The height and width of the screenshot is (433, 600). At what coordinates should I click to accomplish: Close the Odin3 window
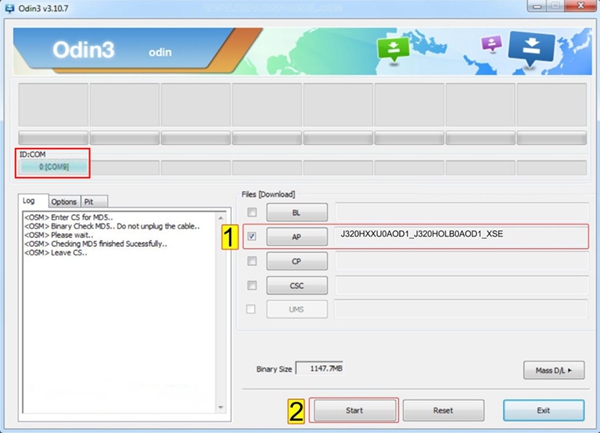(x=580, y=5)
